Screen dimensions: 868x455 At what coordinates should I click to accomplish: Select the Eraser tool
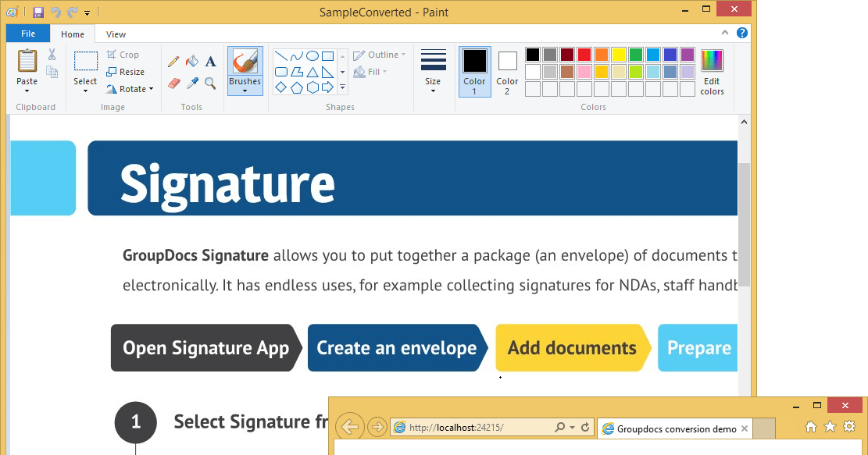coord(173,83)
